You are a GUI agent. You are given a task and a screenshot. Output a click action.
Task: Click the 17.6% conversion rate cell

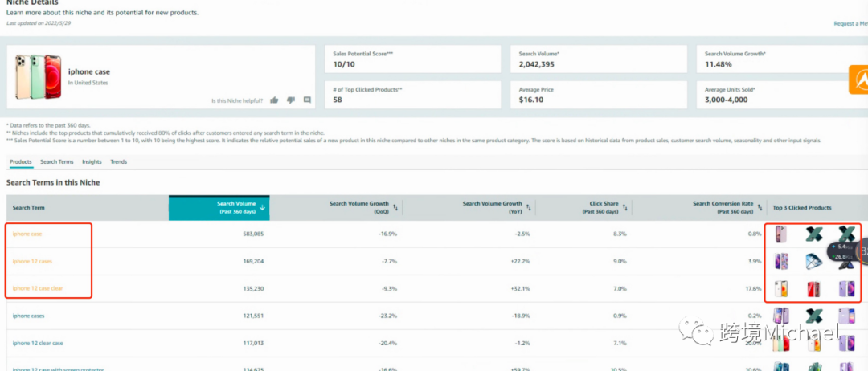click(753, 288)
